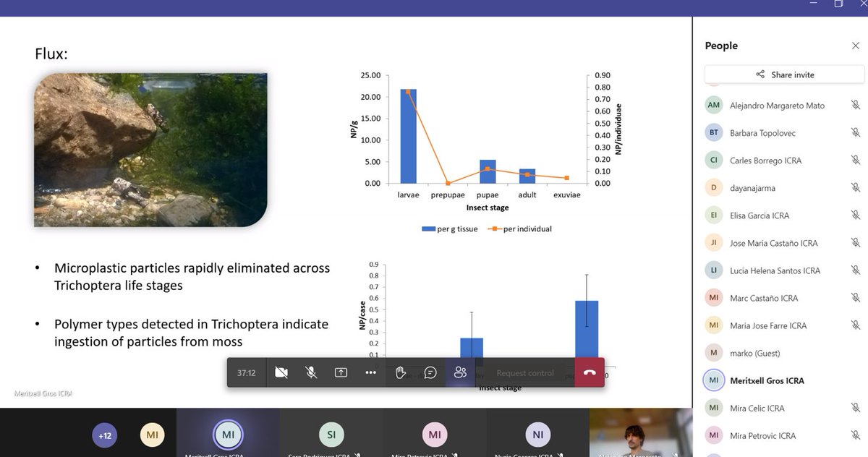Open the share content tray
Viewport: 868px width, 457px height.
tap(341, 372)
